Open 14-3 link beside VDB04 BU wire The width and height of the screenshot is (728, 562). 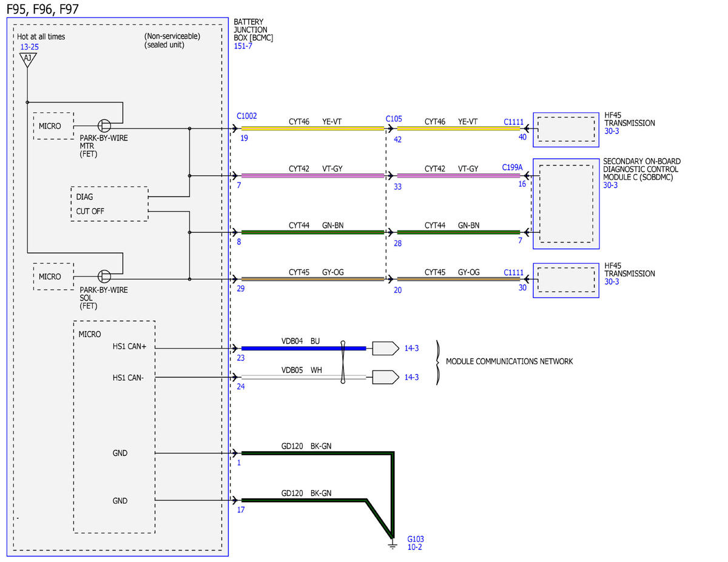[x=411, y=348]
